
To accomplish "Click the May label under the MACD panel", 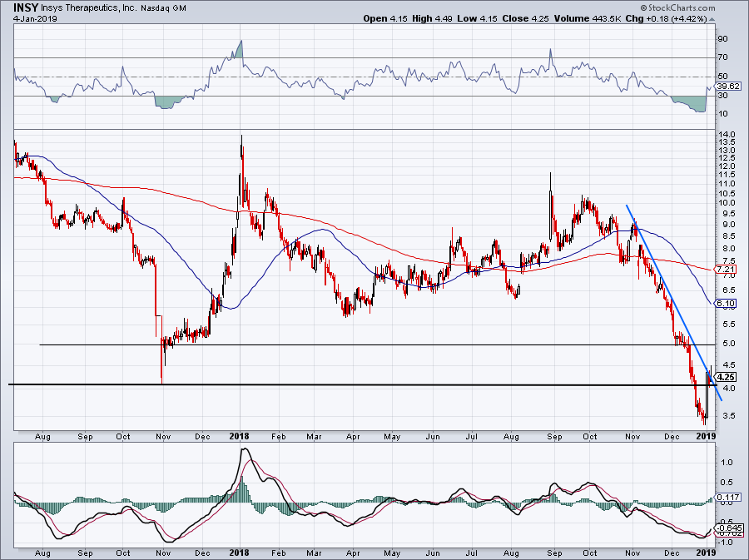I will coord(392,553).
